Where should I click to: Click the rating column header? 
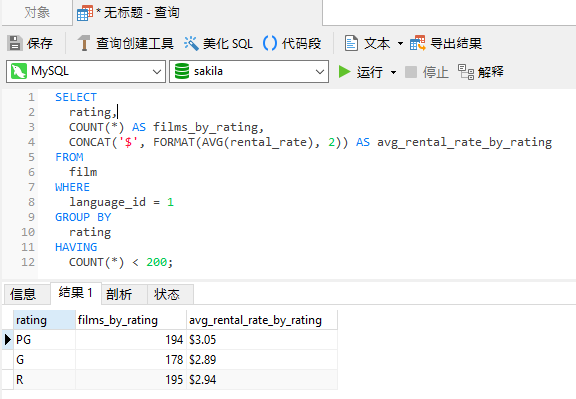44,320
